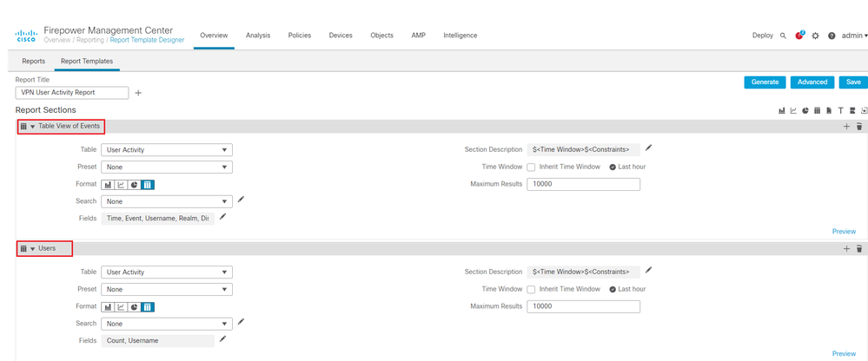Edit the Count, Username fields list

222,338
